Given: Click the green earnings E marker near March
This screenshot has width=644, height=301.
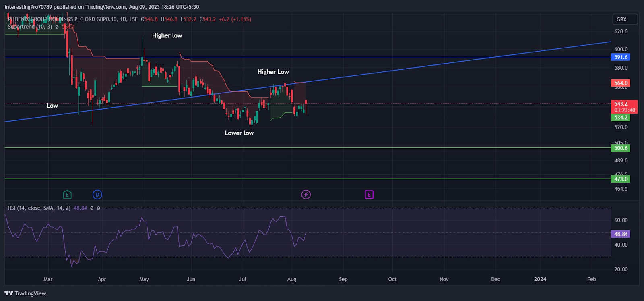Looking at the screenshot, I should 67,195.
